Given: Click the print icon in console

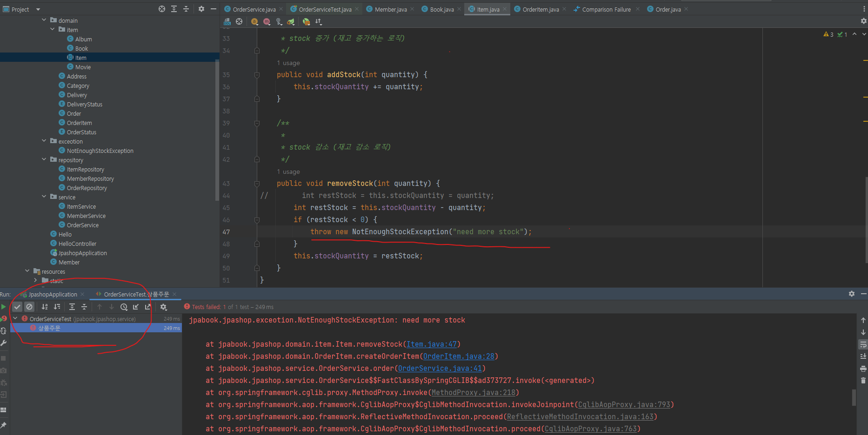Looking at the screenshot, I should 863,369.
